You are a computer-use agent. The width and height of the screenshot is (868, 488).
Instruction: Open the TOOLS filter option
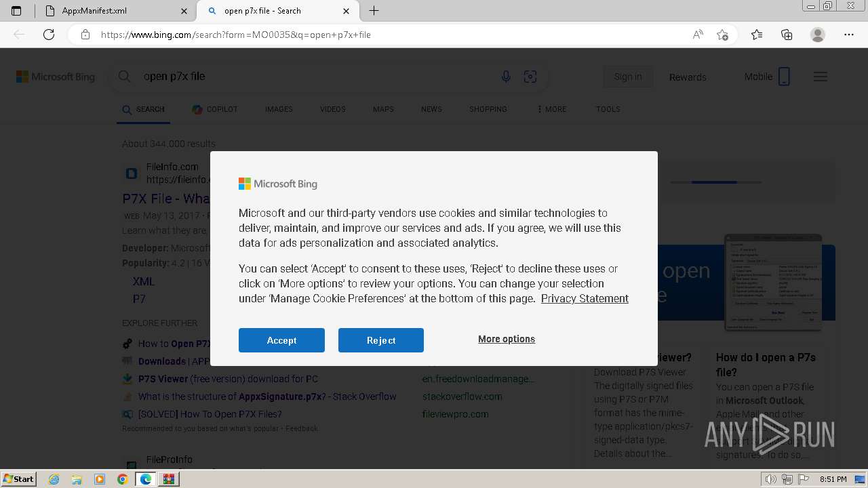pyautogui.click(x=608, y=109)
